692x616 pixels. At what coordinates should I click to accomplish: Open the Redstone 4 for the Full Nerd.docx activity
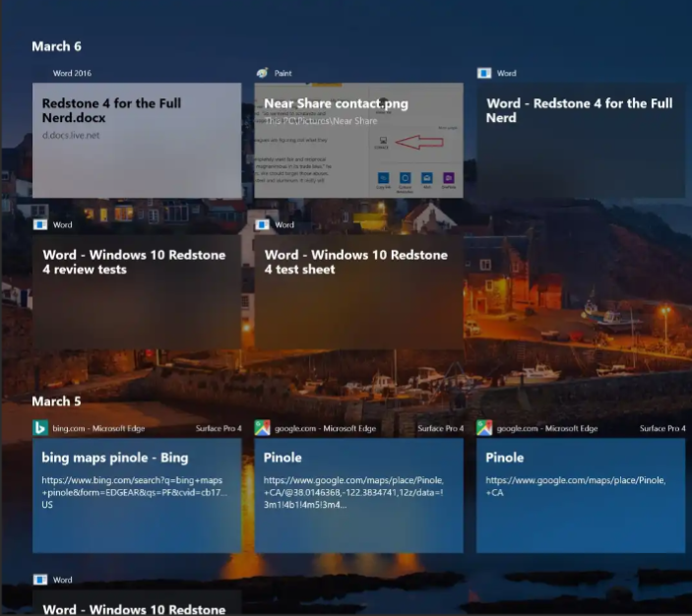137,148
